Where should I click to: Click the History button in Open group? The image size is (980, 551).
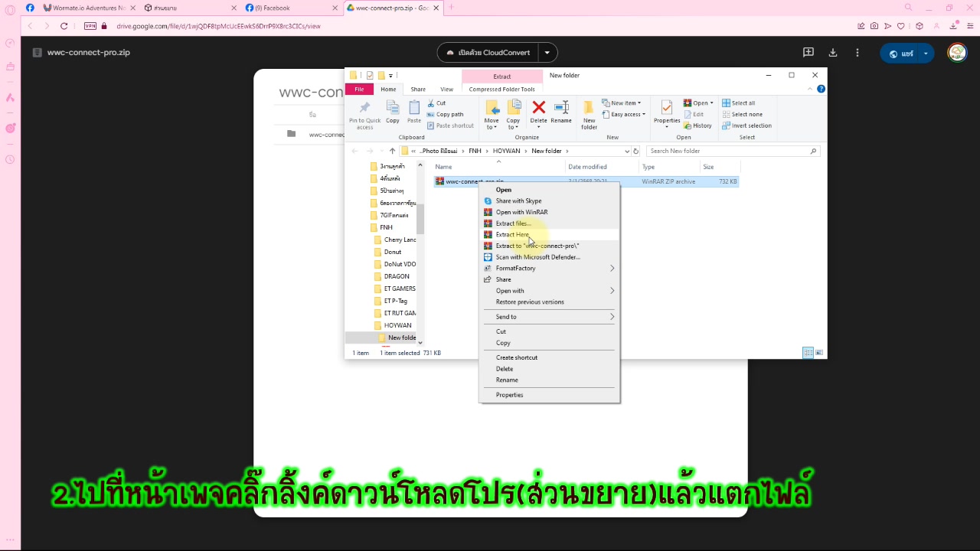click(697, 126)
